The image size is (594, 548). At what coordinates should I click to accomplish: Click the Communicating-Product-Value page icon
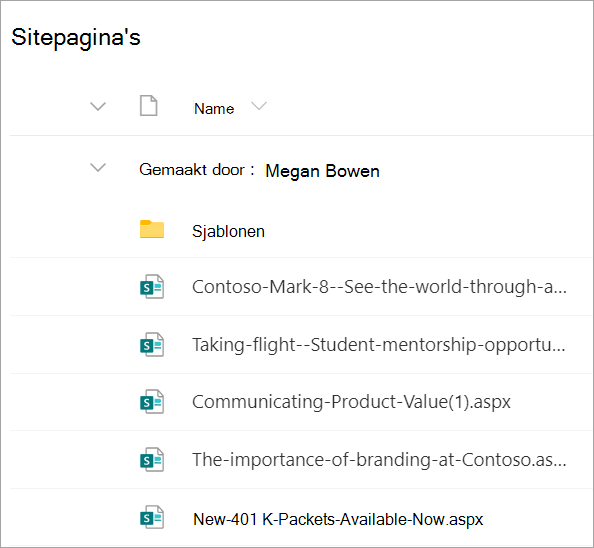pyautogui.click(x=152, y=402)
